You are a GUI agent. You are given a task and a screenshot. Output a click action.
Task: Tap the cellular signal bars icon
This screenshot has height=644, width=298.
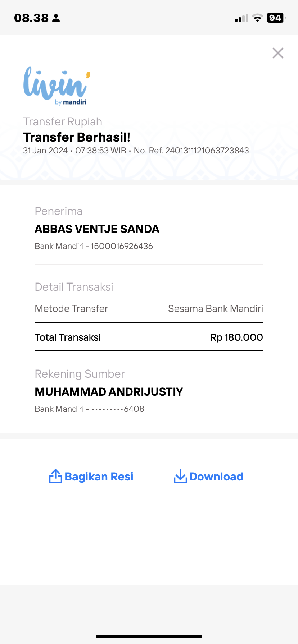pyautogui.click(x=241, y=18)
